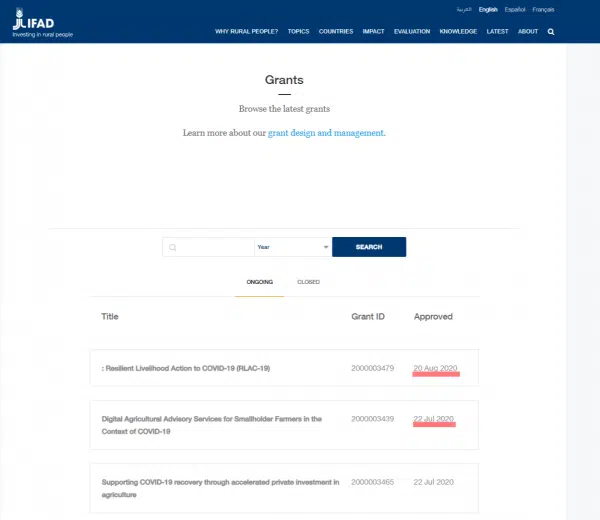
Task: Open the ABOUT menu
Action: click(528, 31)
